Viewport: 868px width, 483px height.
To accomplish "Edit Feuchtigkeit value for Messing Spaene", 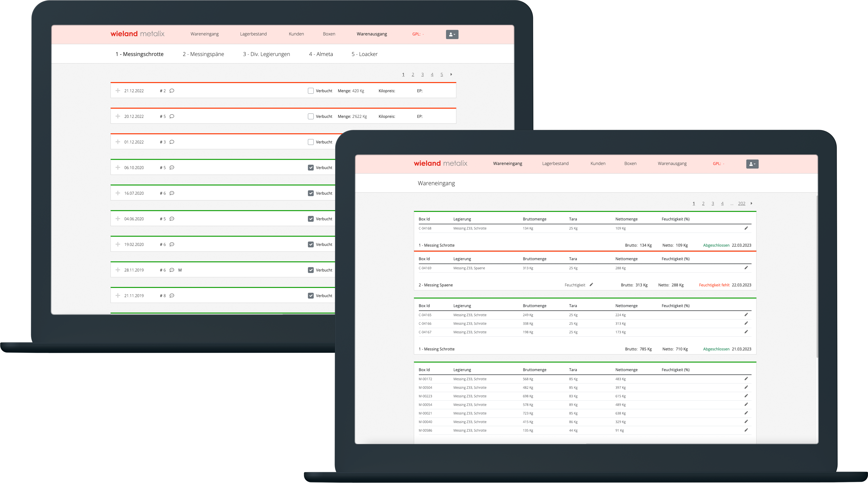I will tap(591, 285).
